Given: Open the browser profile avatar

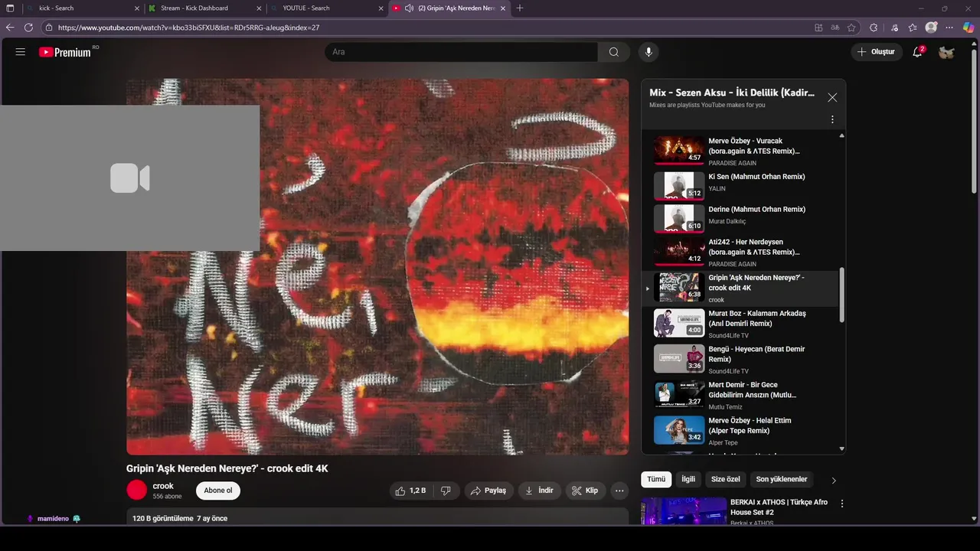Looking at the screenshot, I should pyautogui.click(x=931, y=28).
